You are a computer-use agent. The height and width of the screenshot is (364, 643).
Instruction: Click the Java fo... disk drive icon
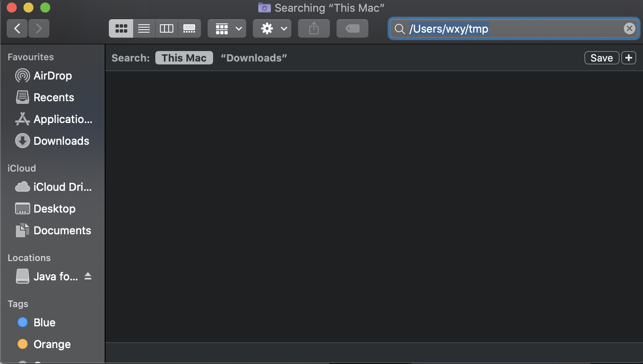pyautogui.click(x=22, y=276)
